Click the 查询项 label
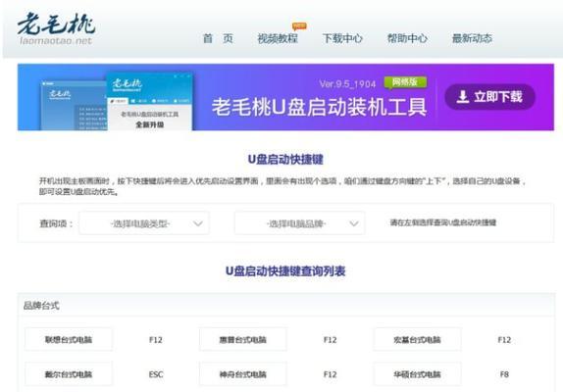The height and width of the screenshot is (392, 563). tap(56, 223)
